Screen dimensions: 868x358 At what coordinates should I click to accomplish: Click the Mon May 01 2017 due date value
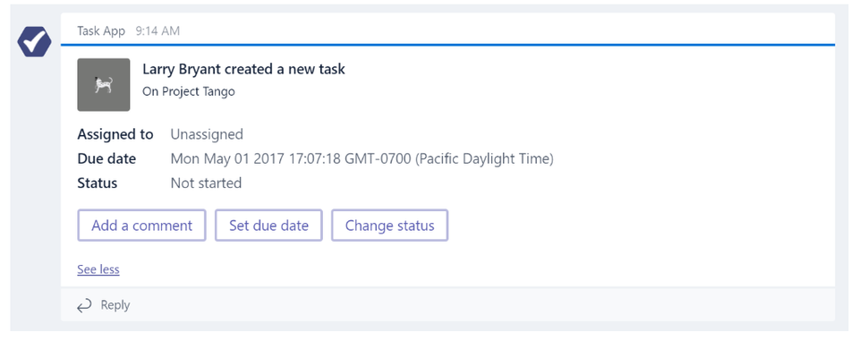click(362, 158)
